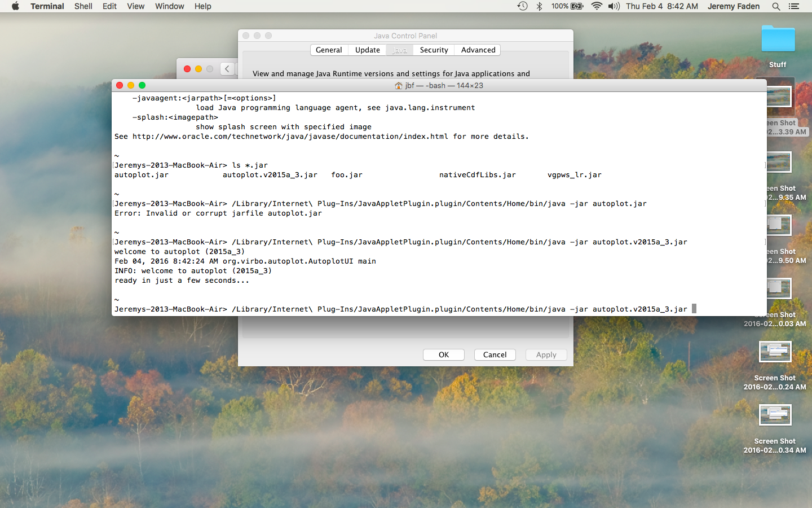Click the Bluetooth menu bar icon
Viewport: 812px width, 508px height.
[539, 6]
